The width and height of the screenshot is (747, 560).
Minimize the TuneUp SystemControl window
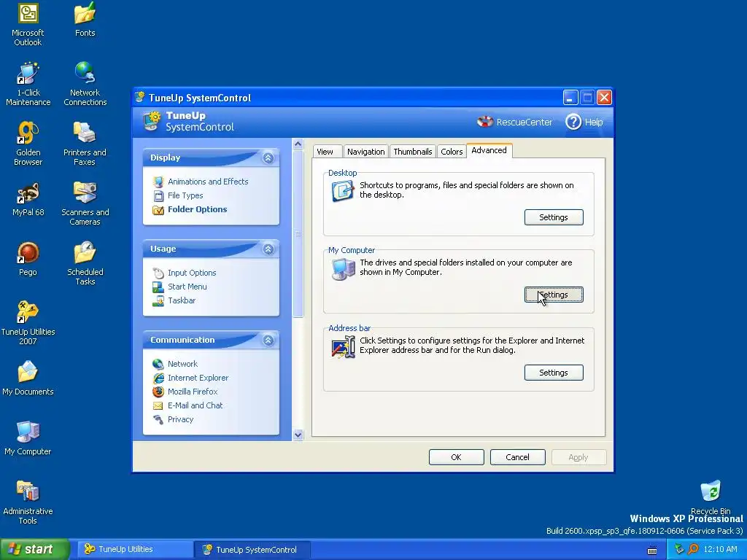[x=570, y=98]
